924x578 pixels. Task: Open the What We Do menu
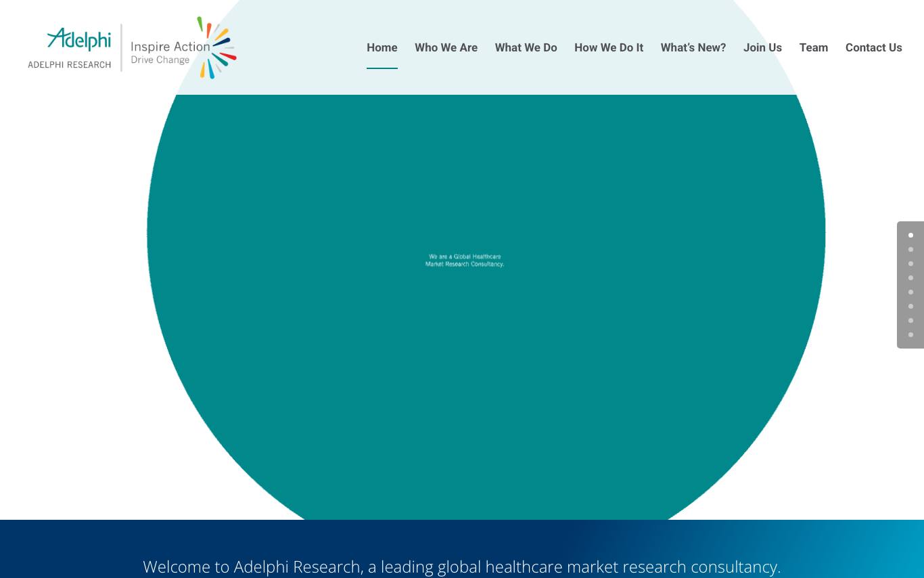[526, 47]
